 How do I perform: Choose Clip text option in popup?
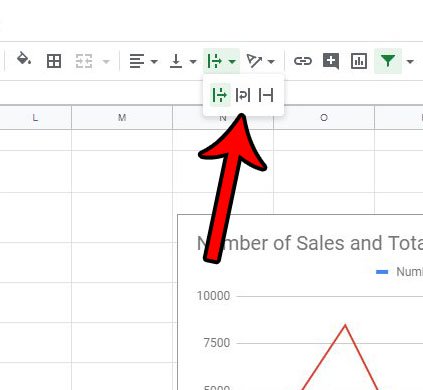266,95
